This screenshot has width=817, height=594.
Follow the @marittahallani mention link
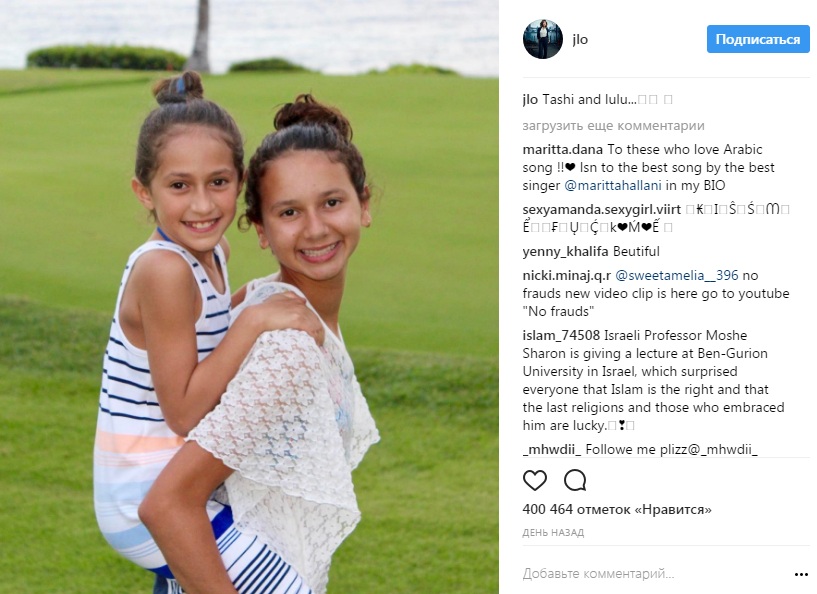613,185
